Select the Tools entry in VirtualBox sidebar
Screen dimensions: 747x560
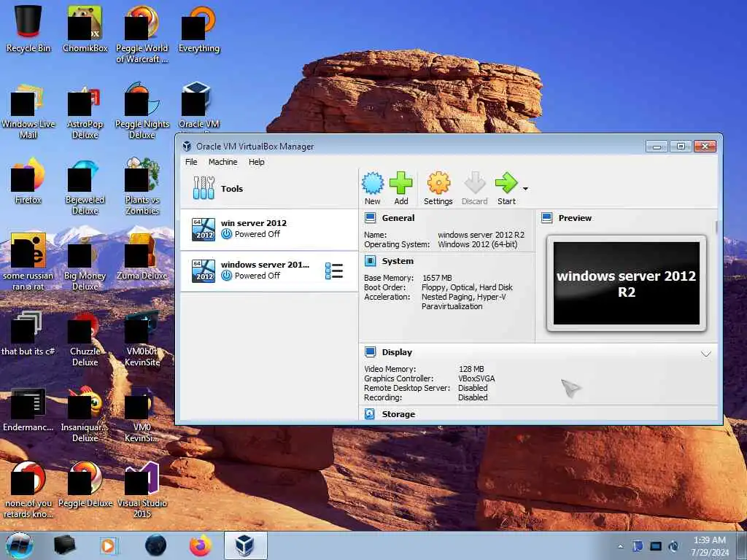pyautogui.click(x=269, y=189)
